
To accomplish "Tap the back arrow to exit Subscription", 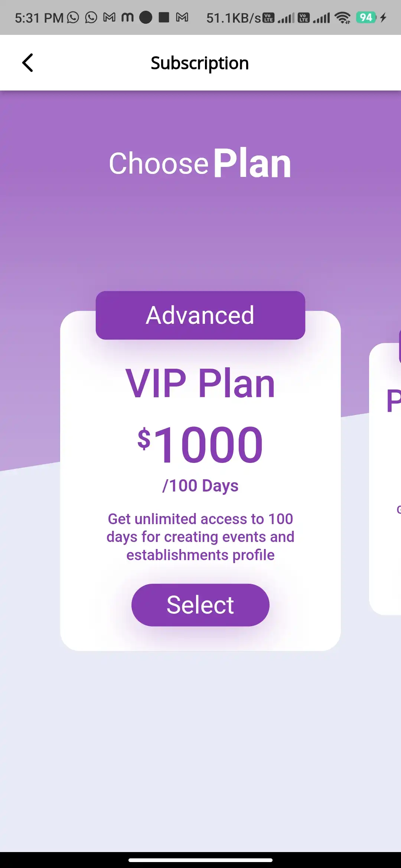I will pos(28,62).
